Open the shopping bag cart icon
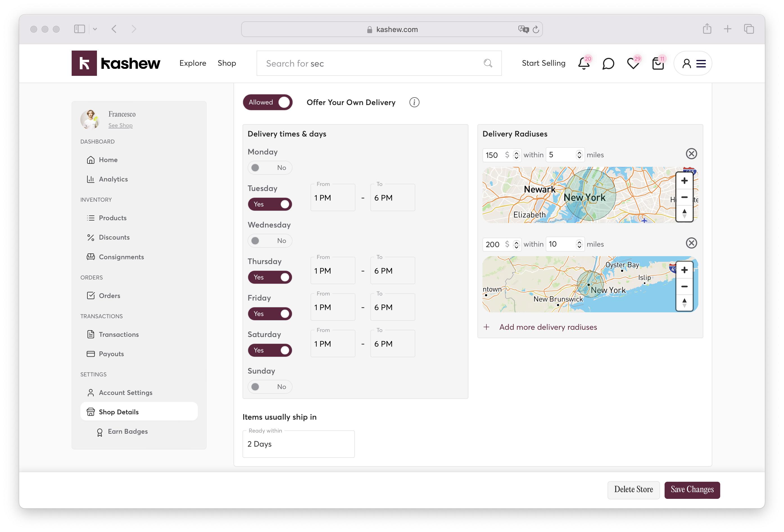Image resolution: width=784 pixels, height=532 pixels. (658, 63)
